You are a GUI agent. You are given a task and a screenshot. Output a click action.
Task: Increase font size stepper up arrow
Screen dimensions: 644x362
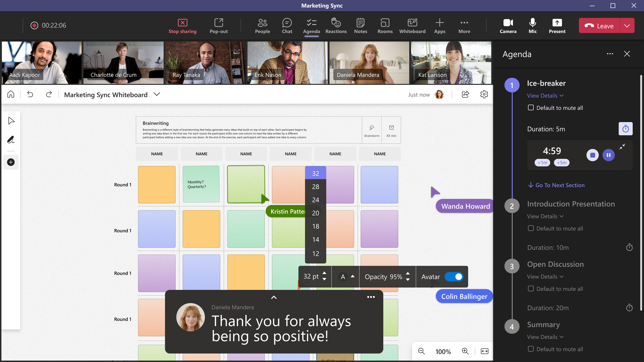coord(324,273)
